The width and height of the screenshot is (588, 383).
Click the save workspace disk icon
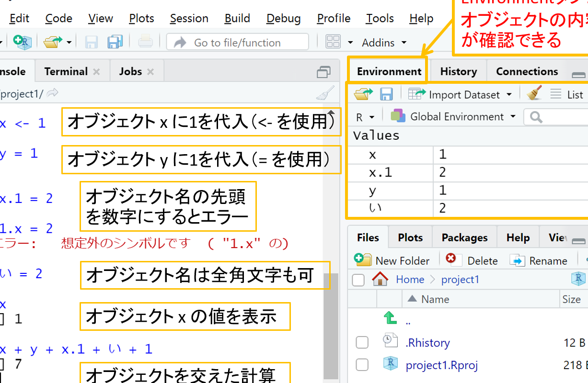pyautogui.click(x=386, y=94)
